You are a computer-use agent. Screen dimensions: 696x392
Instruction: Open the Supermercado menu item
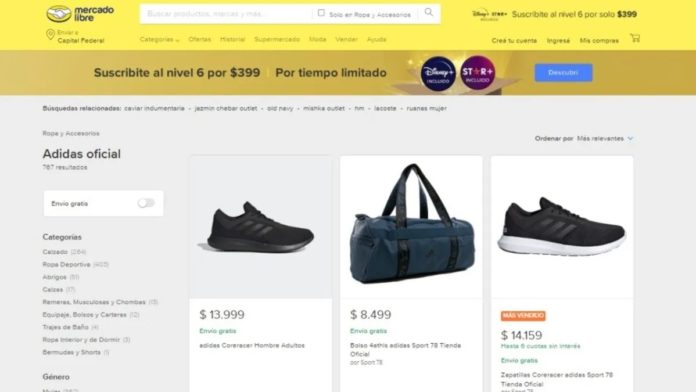coord(277,40)
